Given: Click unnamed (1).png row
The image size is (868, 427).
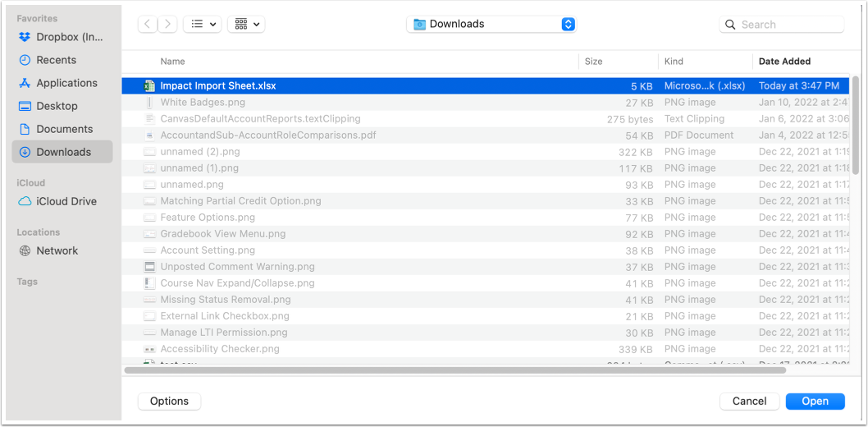Looking at the screenshot, I should click(x=486, y=168).
